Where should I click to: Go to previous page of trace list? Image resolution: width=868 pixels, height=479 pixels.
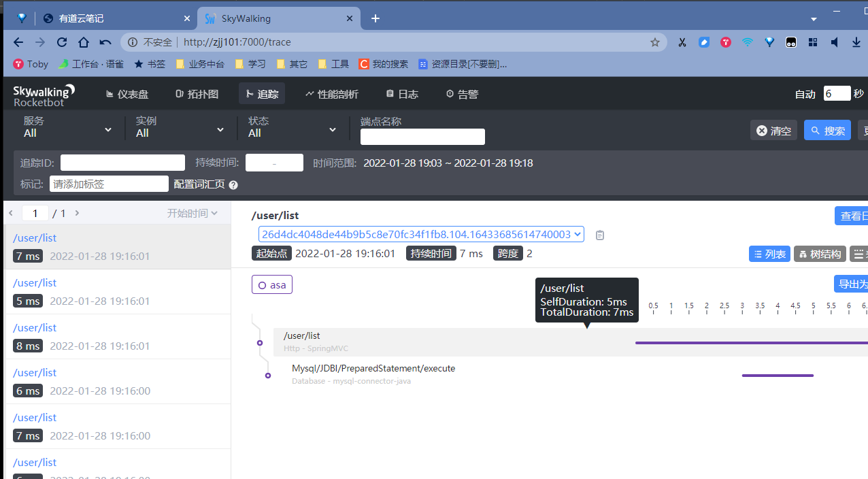[11, 213]
